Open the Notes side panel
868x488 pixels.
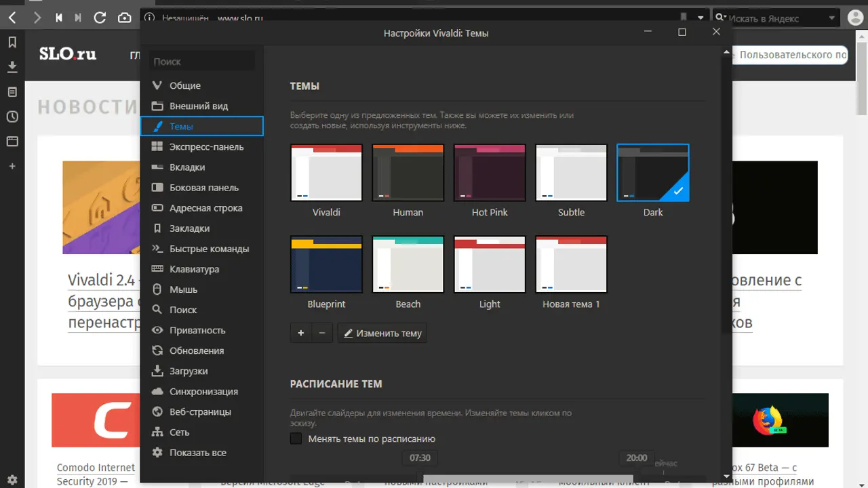(12, 91)
